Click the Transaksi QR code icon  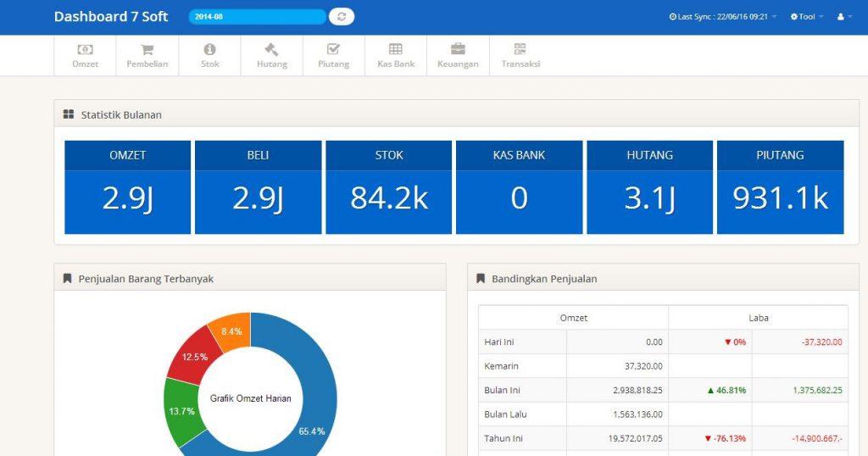pyautogui.click(x=520, y=49)
